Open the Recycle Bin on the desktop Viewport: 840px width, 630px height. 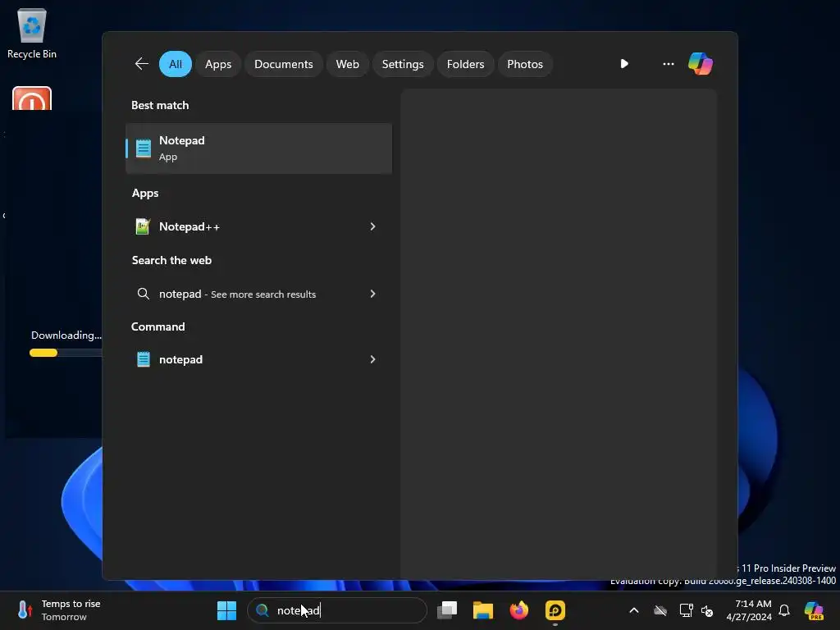(x=32, y=33)
